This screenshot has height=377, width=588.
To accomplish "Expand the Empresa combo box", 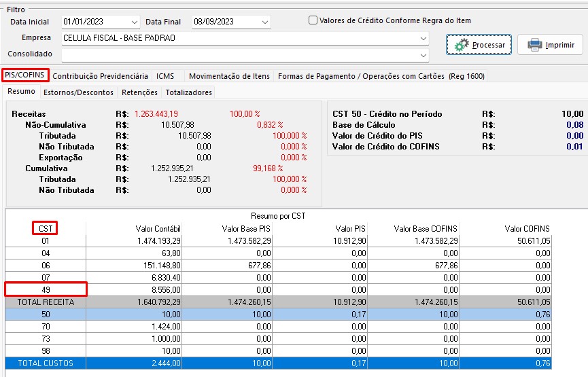I will [x=423, y=38].
